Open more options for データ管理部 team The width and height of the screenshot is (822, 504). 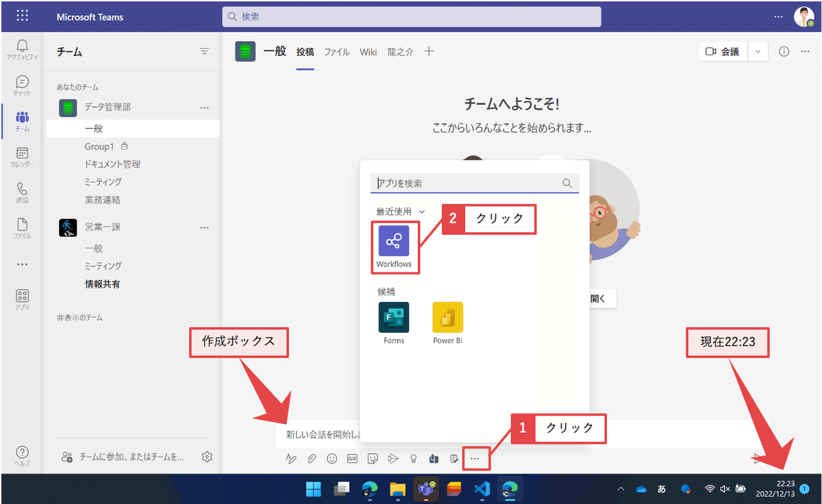click(x=204, y=108)
